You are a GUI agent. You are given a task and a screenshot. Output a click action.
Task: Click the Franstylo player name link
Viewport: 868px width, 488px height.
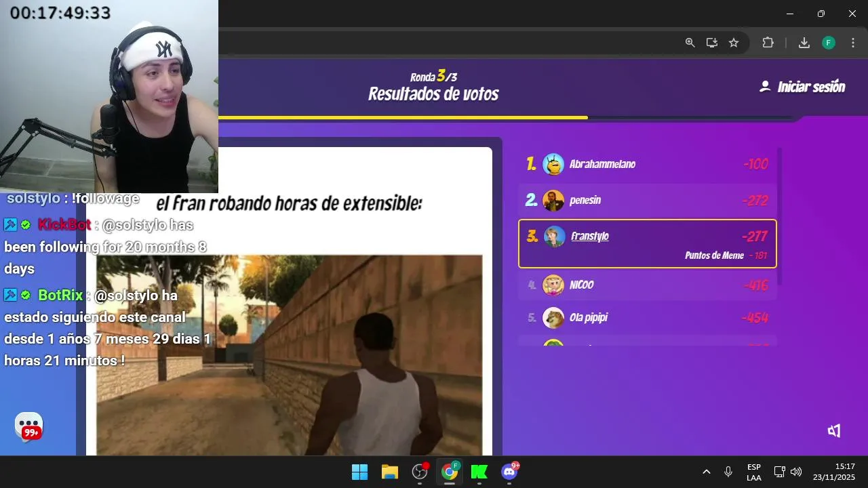(589, 236)
